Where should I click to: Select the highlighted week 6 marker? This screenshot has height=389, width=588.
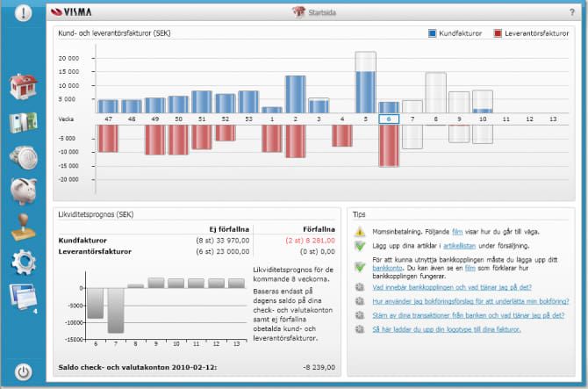(x=388, y=119)
